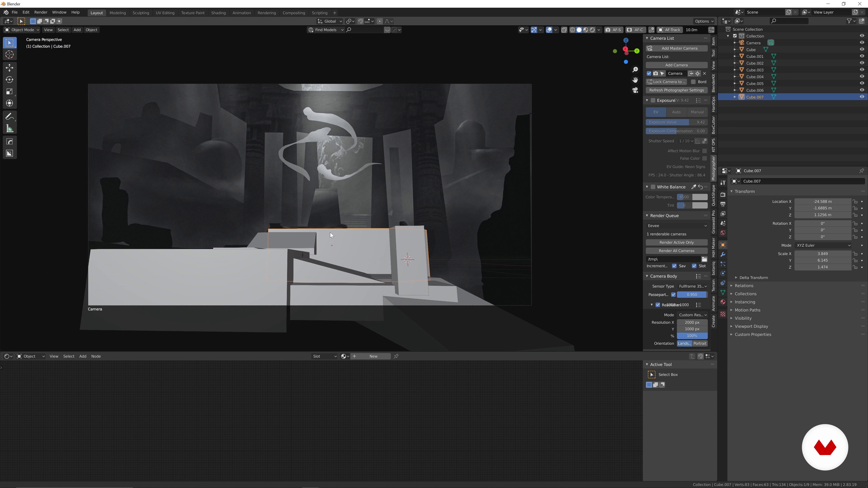Pin the Cube.007 properties panel
Screen dimensions: 868x488
click(862, 171)
